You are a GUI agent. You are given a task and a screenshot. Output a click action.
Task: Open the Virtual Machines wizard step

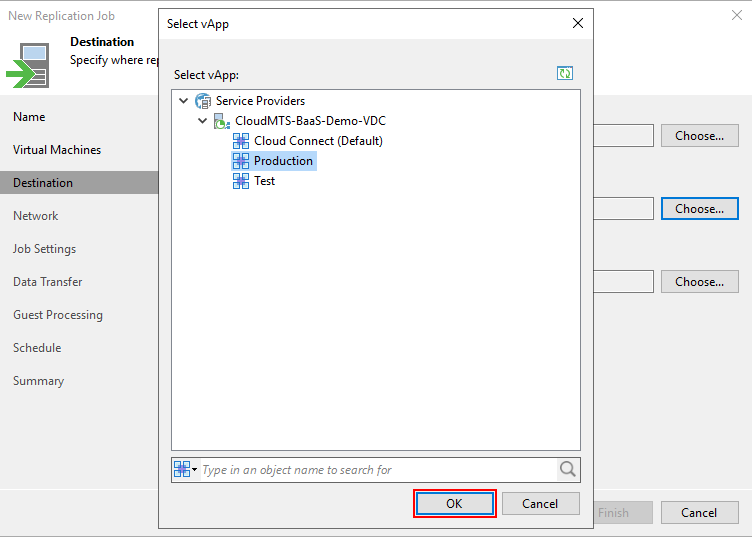point(57,150)
